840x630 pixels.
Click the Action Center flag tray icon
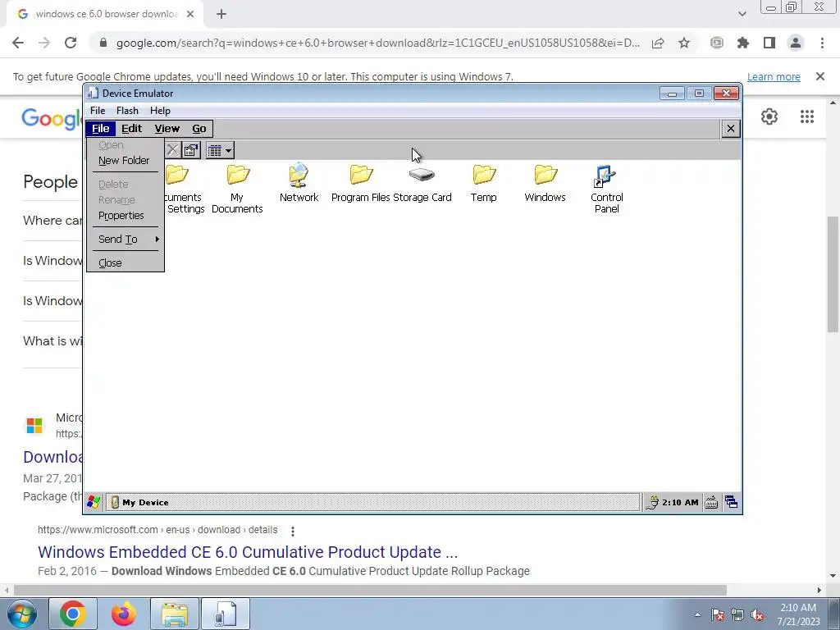pyautogui.click(x=718, y=614)
